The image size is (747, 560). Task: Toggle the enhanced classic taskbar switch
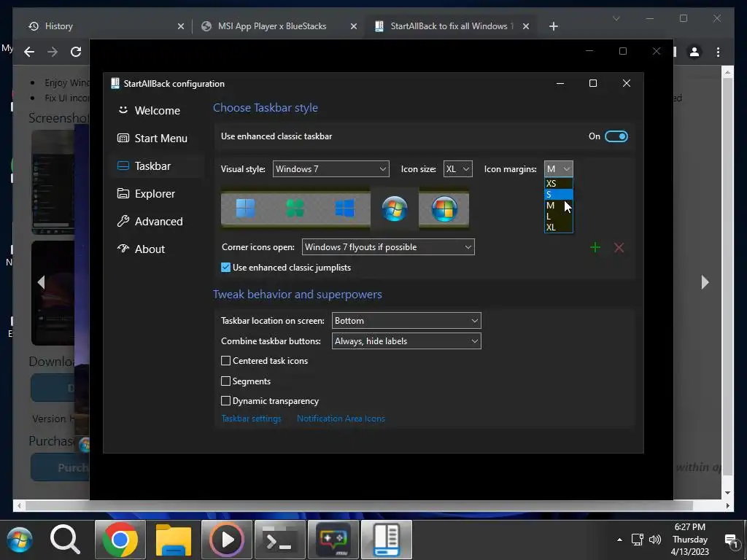coord(616,136)
